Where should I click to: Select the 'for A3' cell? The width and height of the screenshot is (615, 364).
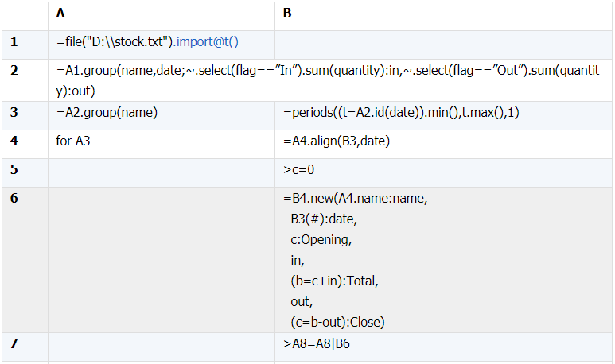coord(162,144)
